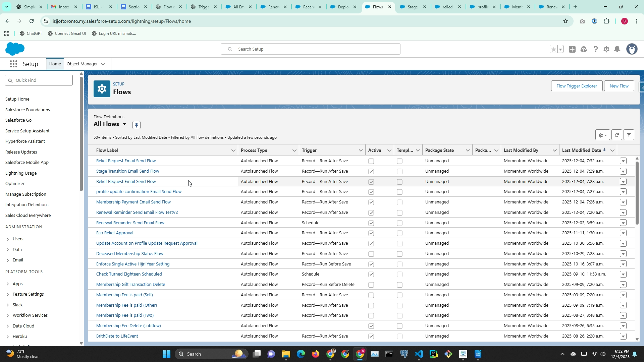This screenshot has width=644, height=362.
Task: Open the Setup gear menu in header
Action: (606, 49)
